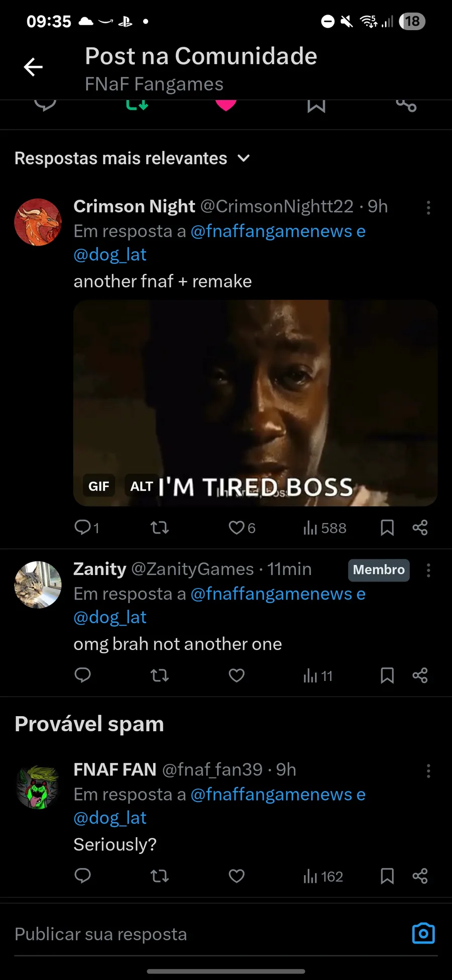Bookmark Crimson Night's reply
Screen dimensions: 452x980
tap(387, 528)
